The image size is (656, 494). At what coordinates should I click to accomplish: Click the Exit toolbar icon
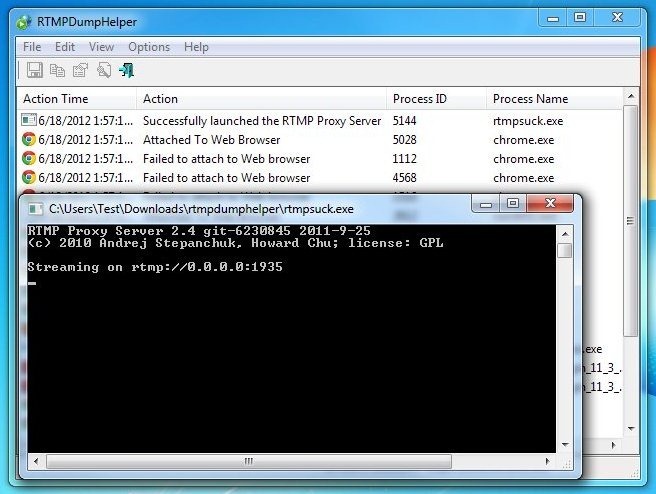click(x=127, y=70)
